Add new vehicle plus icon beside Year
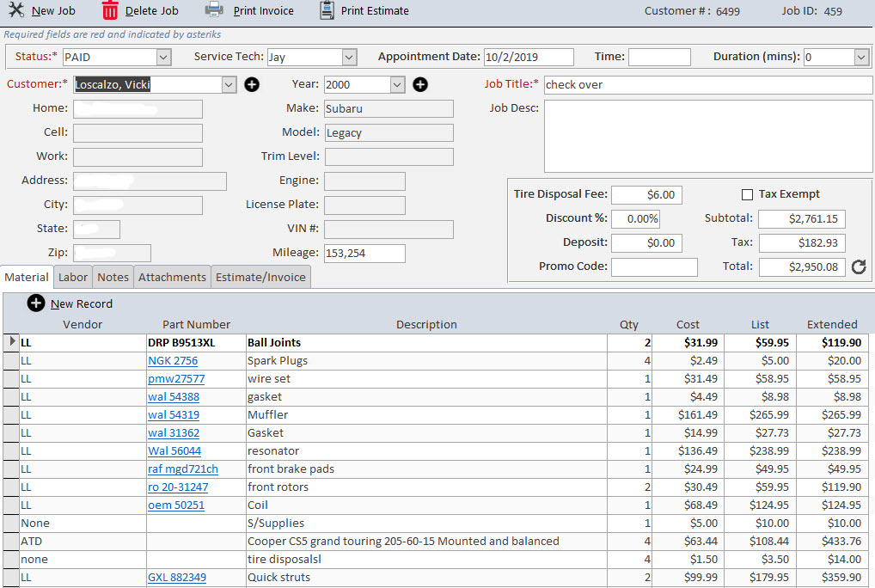The width and height of the screenshot is (875, 588). (x=419, y=84)
